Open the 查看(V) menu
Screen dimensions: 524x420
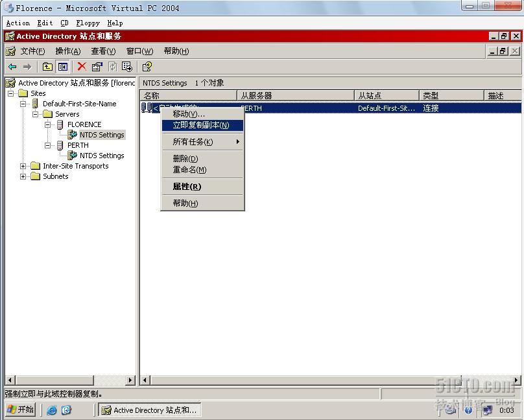103,51
